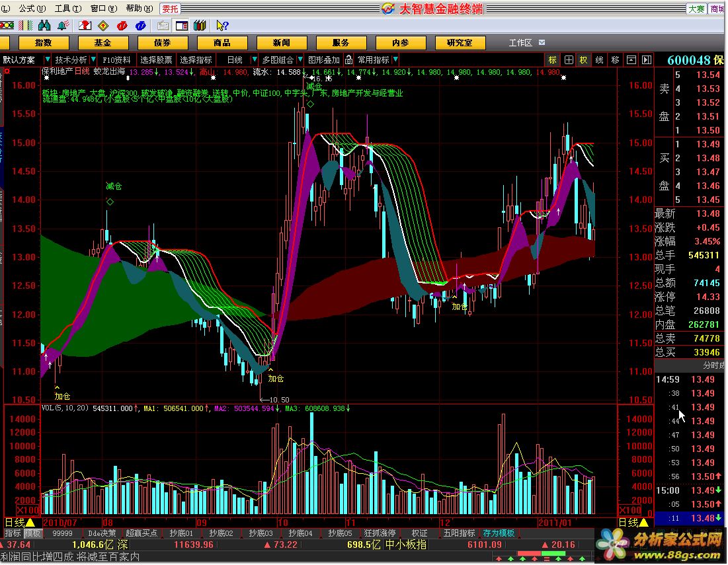Click the traffic light signal icon
Viewport: 728px width, 565px height.
point(7,25)
